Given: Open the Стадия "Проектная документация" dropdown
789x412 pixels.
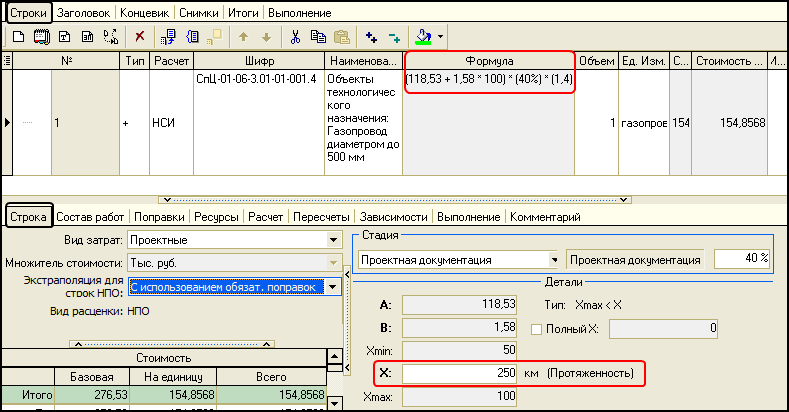Looking at the screenshot, I should [550, 259].
